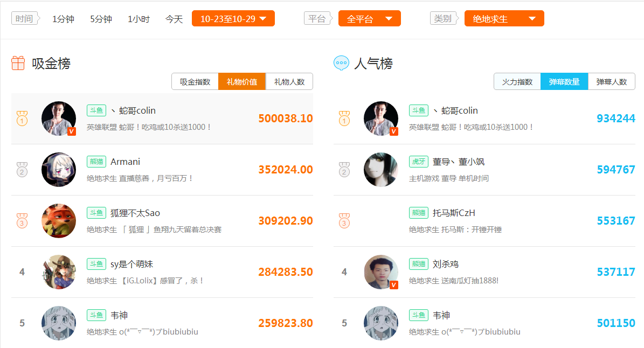Choose the 1分钟 time filter
This screenshot has height=348, width=644.
tap(63, 19)
